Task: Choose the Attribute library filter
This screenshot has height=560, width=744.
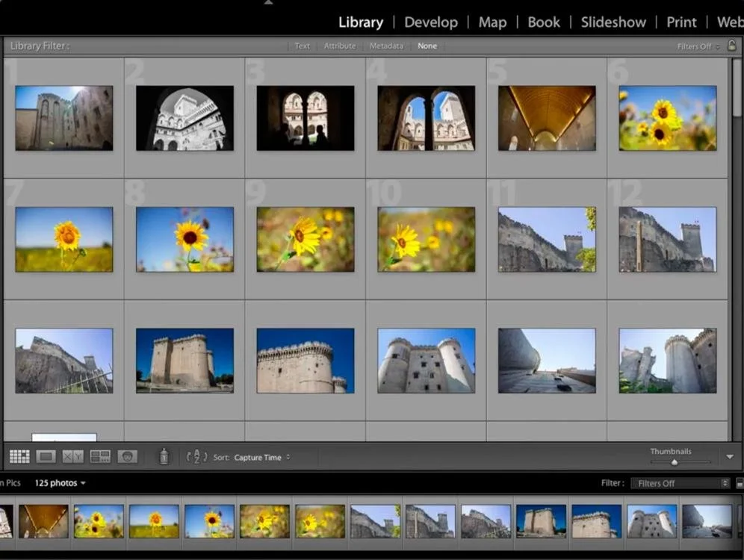Action: (340, 46)
